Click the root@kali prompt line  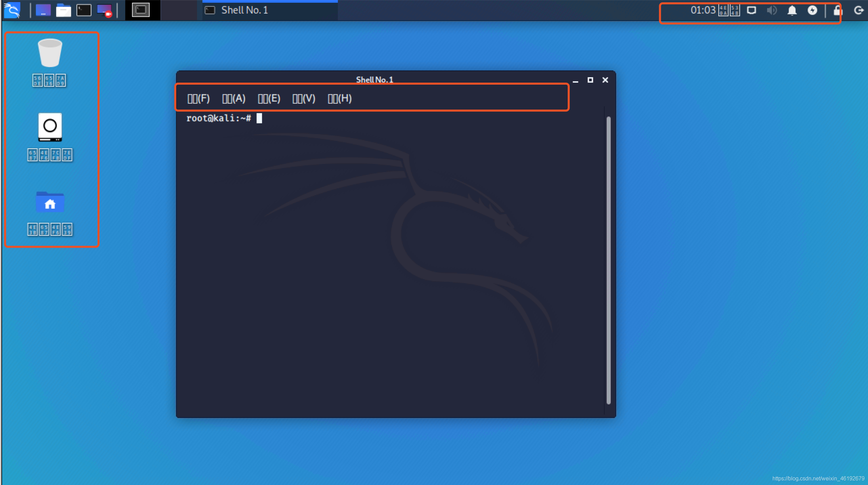point(224,118)
